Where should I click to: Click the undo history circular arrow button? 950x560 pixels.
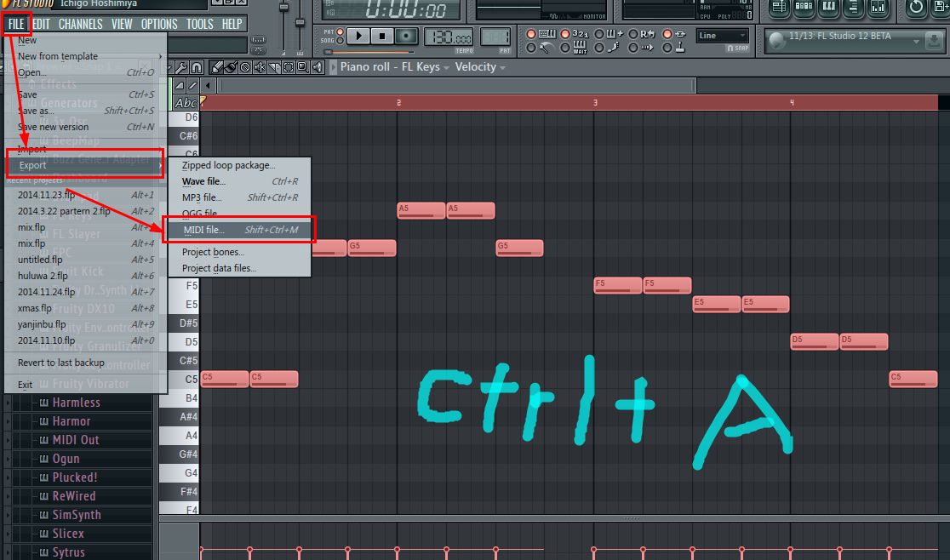(x=916, y=8)
